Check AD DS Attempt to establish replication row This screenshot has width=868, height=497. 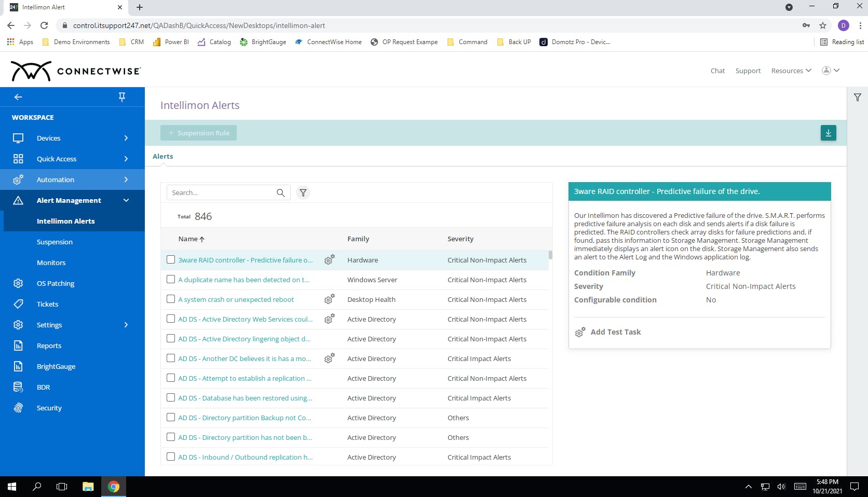[171, 378]
